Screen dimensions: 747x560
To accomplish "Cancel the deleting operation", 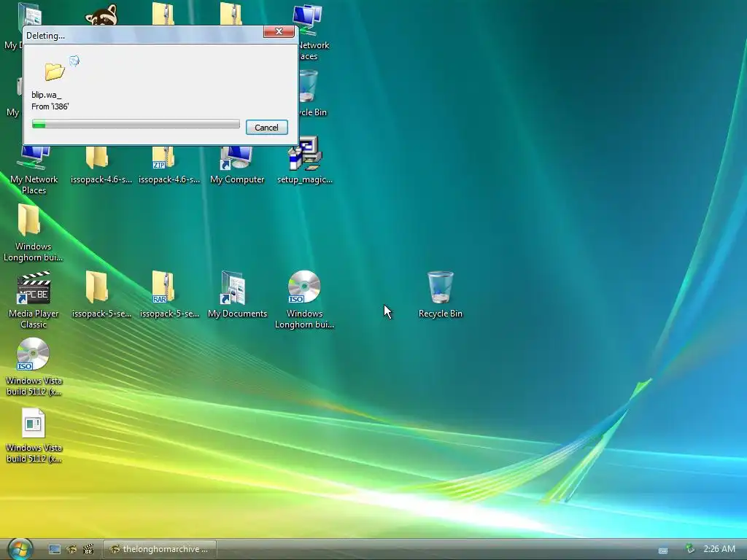I will pos(266,127).
